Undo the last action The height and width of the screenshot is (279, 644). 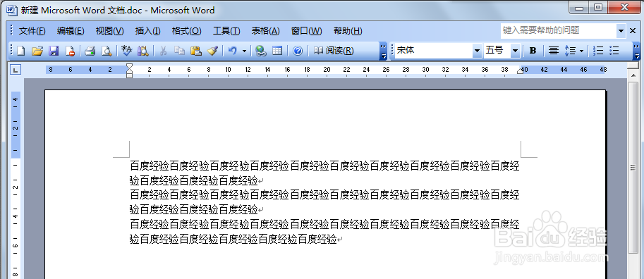coord(233,51)
